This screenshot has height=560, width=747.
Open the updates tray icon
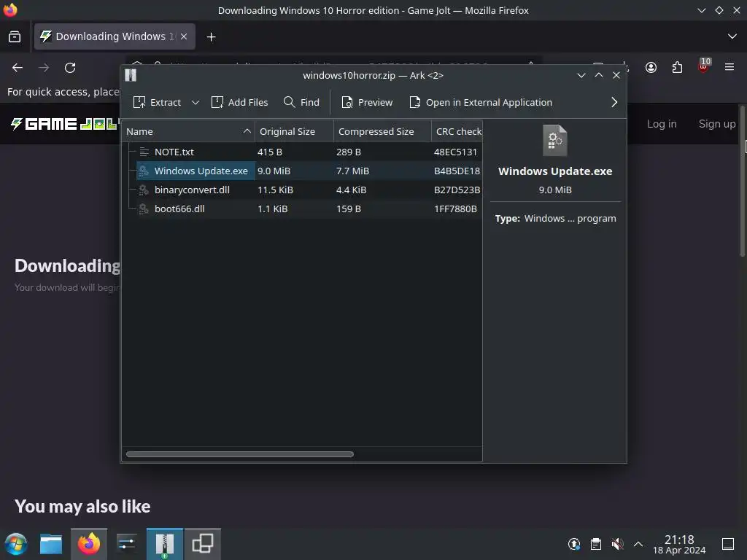tap(574, 544)
